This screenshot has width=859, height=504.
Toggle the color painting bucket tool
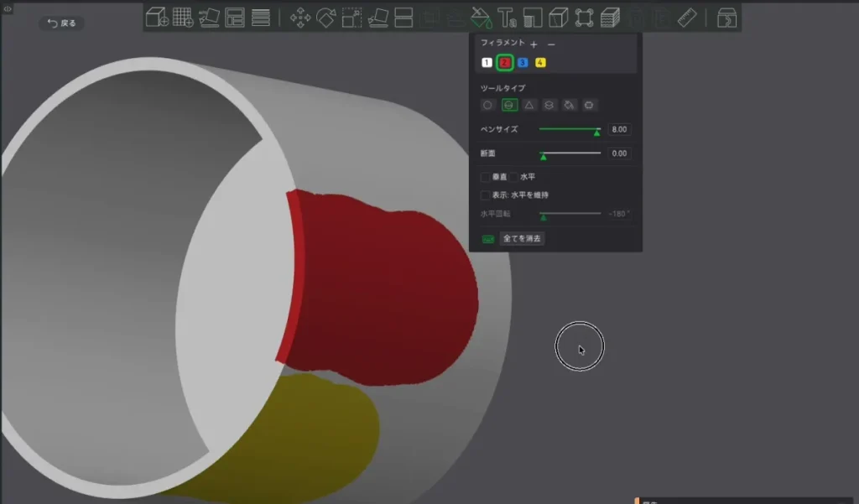pyautogui.click(x=481, y=18)
